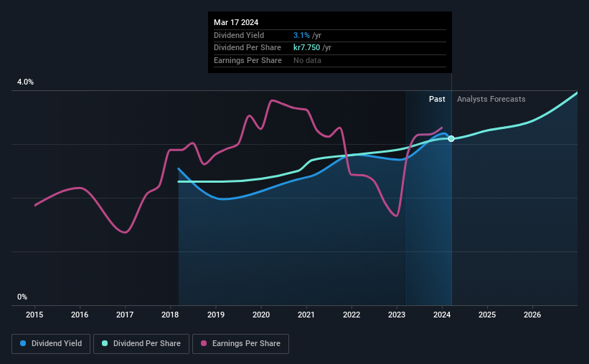
Task: Toggle the Dividend Per Share legend button
Action: [141, 344]
